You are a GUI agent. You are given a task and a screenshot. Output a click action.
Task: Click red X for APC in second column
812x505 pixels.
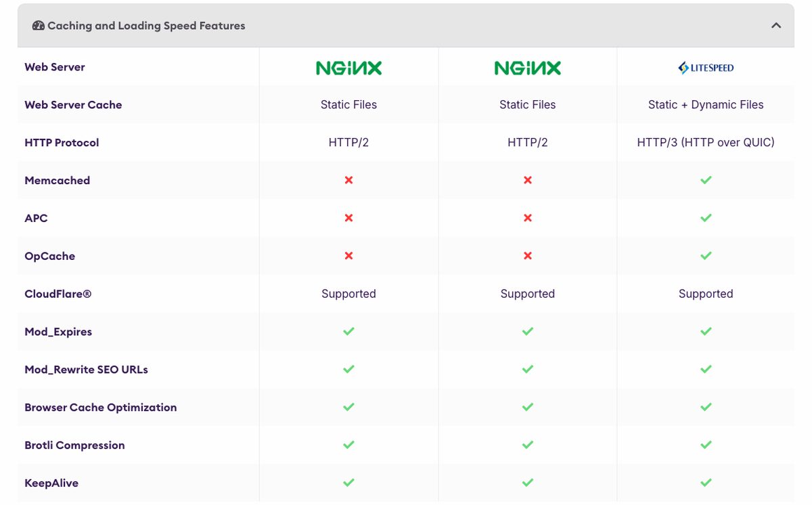(527, 218)
